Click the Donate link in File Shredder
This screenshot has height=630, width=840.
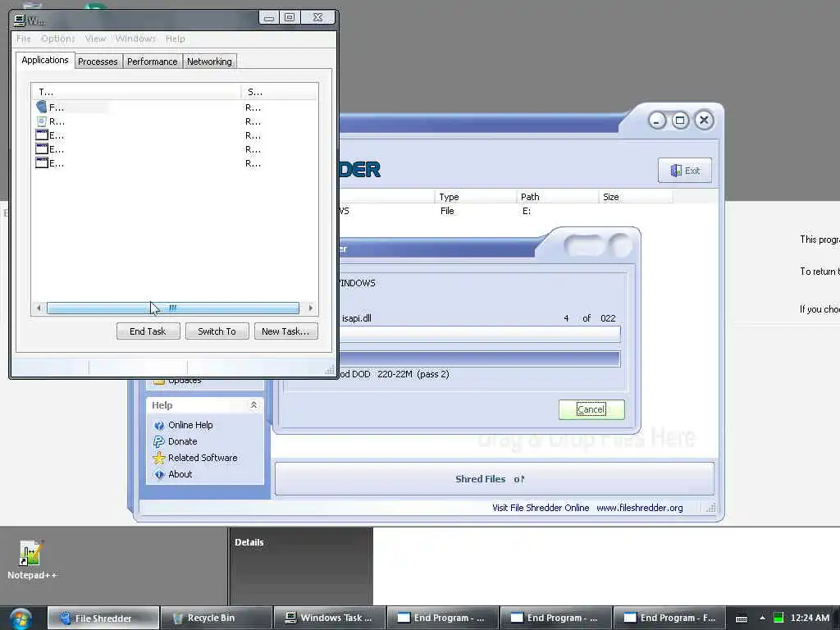pyautogui.click(x=183, y=441)
